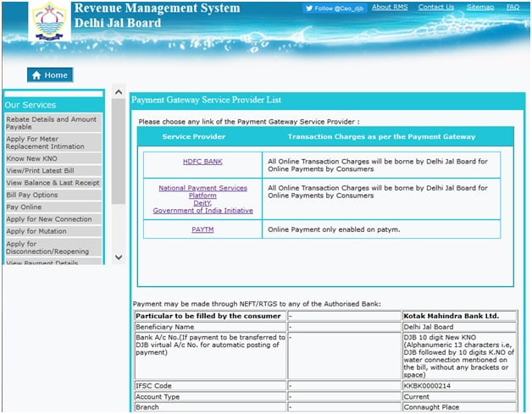Open Apply For Meter Replacement Intimation
This screenshot has height=414, width=532.
click(53, 142)
